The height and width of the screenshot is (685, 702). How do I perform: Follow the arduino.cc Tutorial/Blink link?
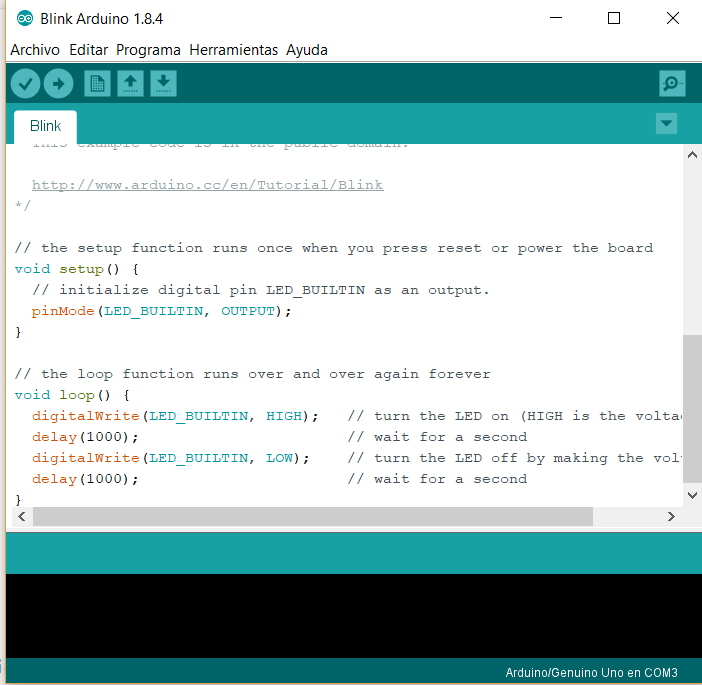pos(208,185)
